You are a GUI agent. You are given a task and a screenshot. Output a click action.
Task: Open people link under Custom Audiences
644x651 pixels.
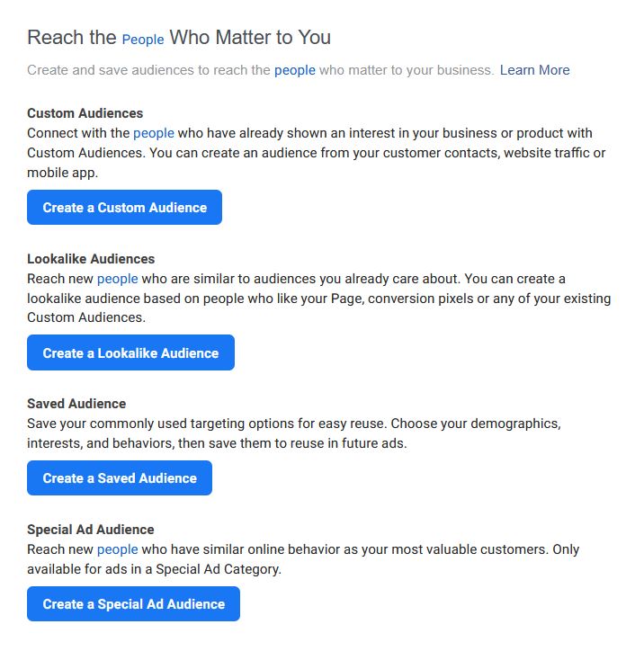click(x=154, y=133)
